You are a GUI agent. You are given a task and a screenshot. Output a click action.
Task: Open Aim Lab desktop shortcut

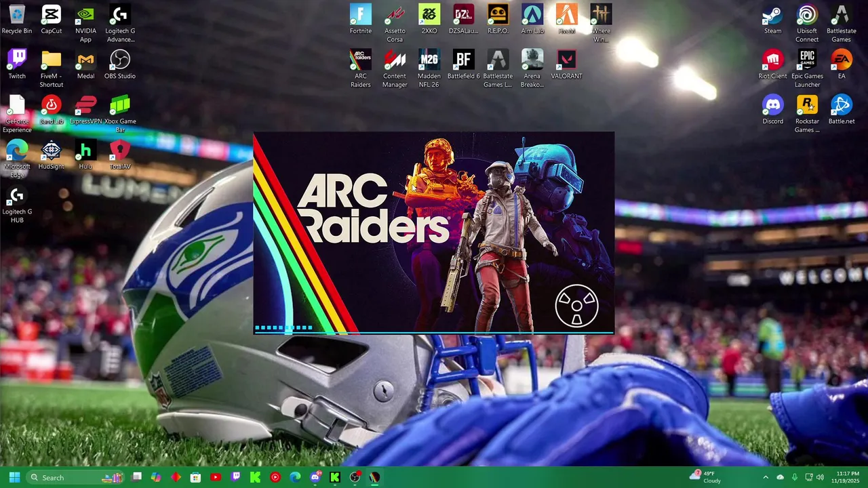pyautogui.click(x=532, y=20)
